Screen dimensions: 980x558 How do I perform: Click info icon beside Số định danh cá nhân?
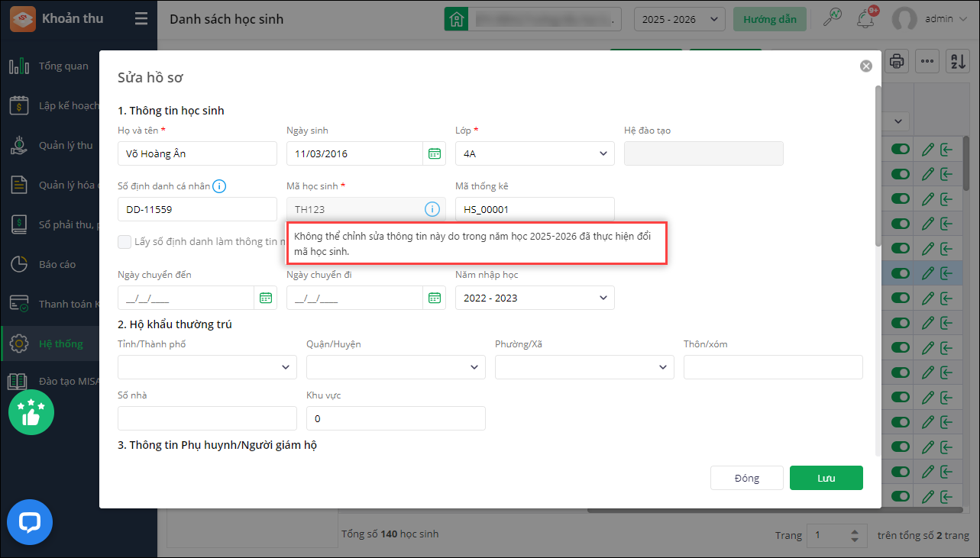pyautogui.click(x=219, y=185)
